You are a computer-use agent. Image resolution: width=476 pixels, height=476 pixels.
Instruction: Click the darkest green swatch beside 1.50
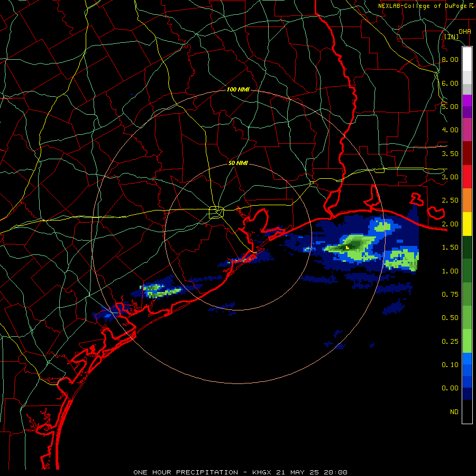pyautogui.click(x=467, y=247)
